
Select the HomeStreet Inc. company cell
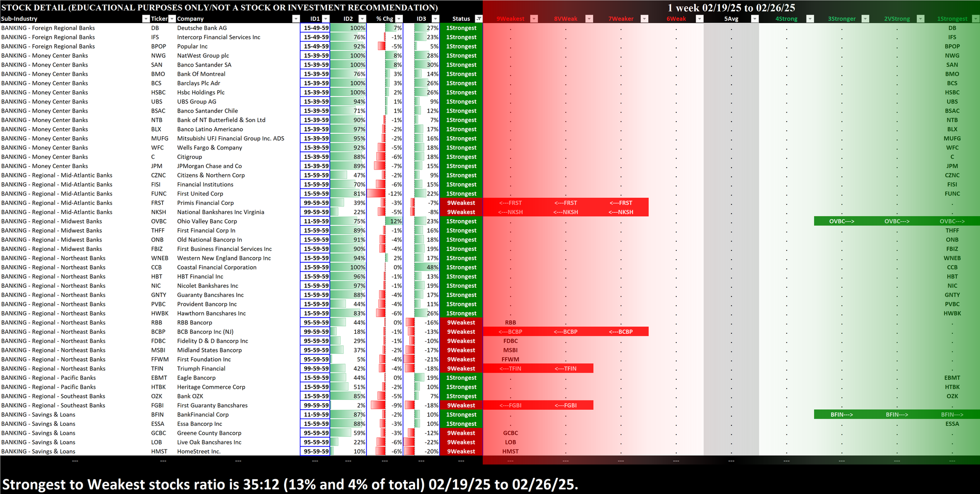click(238, 451)
